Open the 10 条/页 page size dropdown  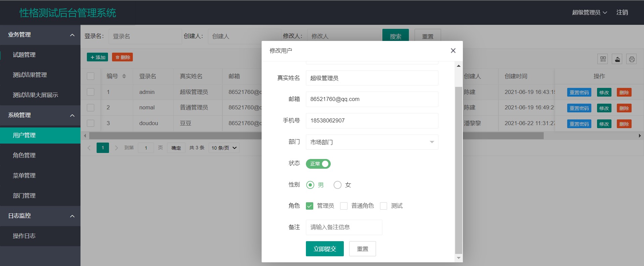click(x=224, y=148)
